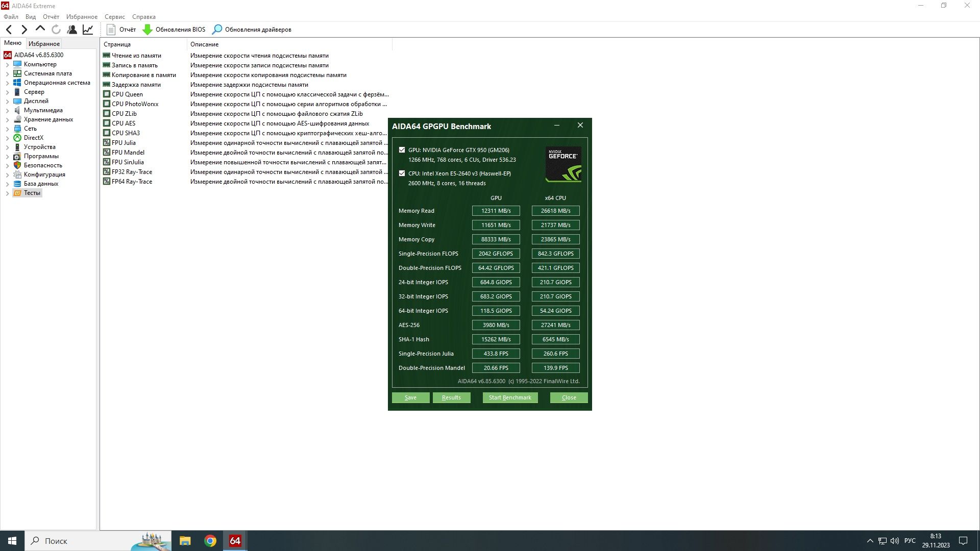Select the База данных icon

[x=17, y=184]
